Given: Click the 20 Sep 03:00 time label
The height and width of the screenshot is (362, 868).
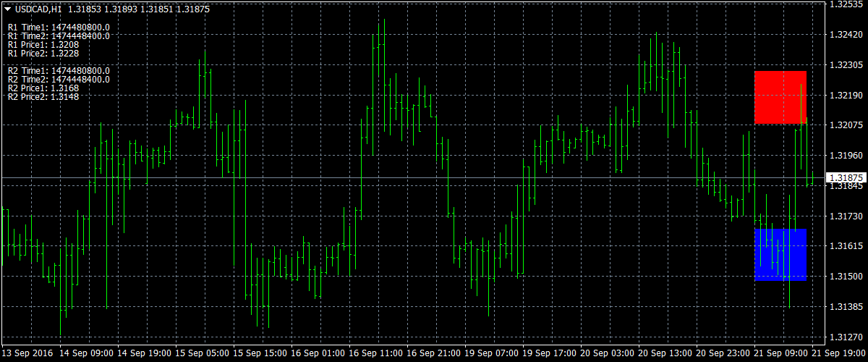Looking at the screenshot, I should 607,353.
